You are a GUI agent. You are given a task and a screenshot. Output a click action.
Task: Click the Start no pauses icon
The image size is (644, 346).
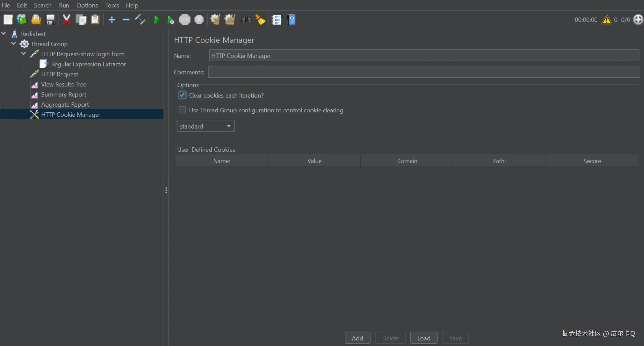point(171,20)
